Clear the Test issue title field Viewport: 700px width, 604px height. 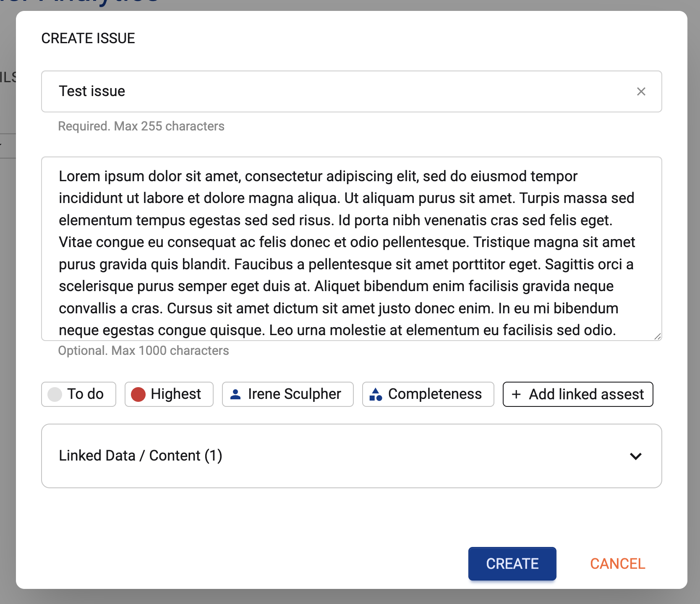pyautogui.click(x=641, y=91)
